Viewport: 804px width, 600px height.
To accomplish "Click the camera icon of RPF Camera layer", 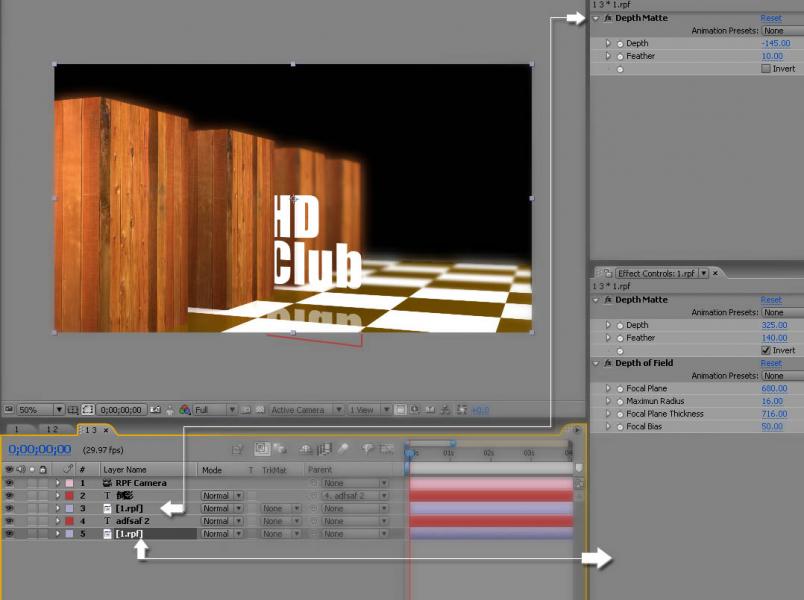I will (107, 483).
